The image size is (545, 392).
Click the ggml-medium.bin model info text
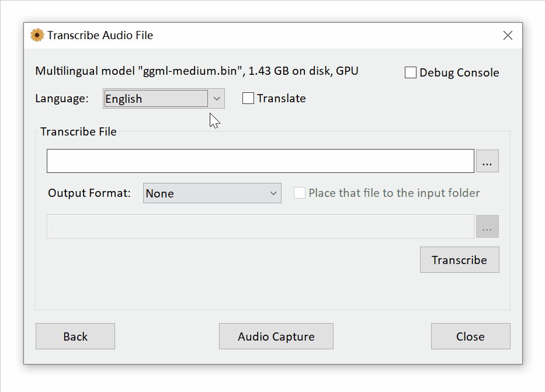[x=197, y=71]
